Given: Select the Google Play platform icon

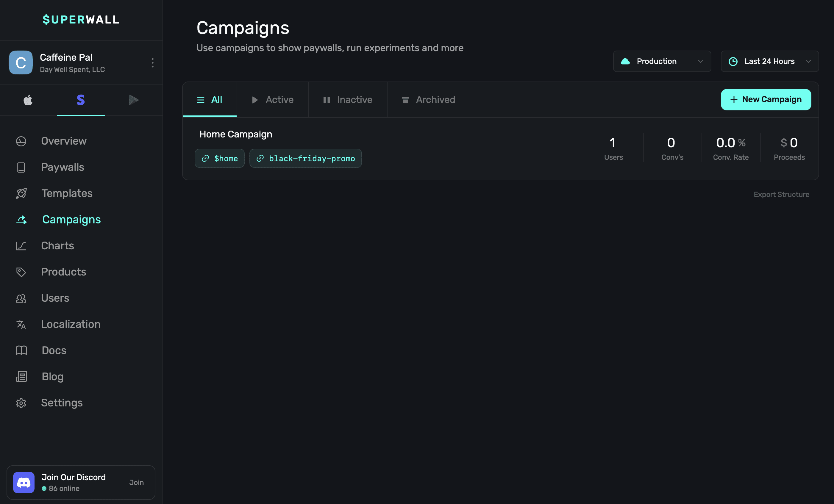Looking at the screenshot, I should tap(134, 100).
